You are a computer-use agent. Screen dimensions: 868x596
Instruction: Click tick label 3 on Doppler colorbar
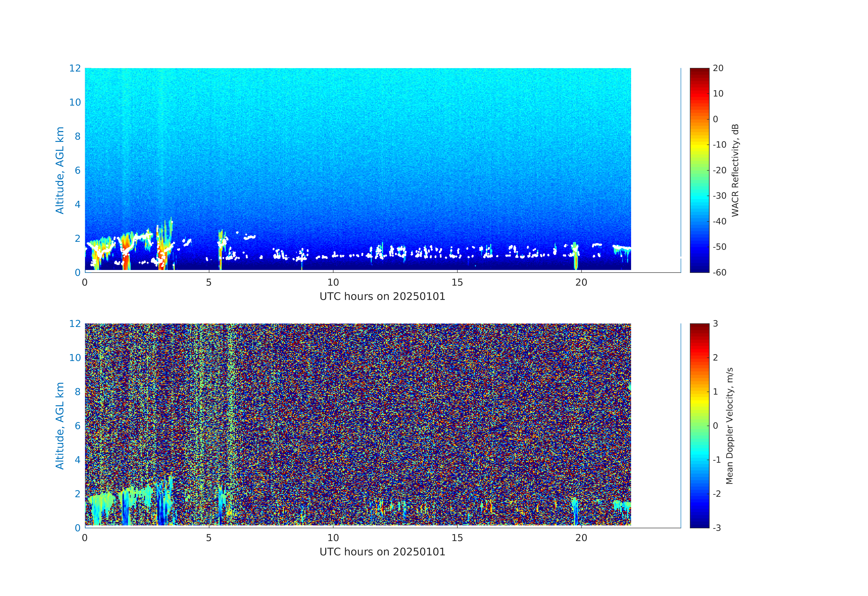(x=715, y=324)
